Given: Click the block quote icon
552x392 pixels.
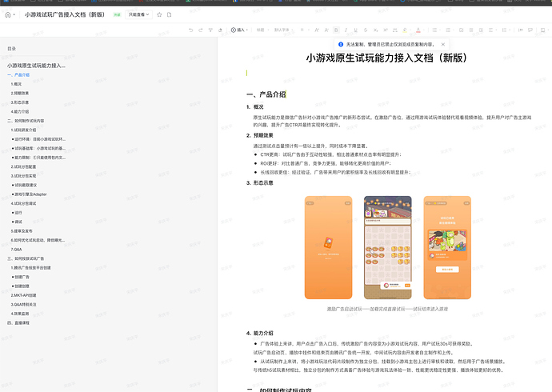Looking at the screenshot, I should [x=520, y=30].
